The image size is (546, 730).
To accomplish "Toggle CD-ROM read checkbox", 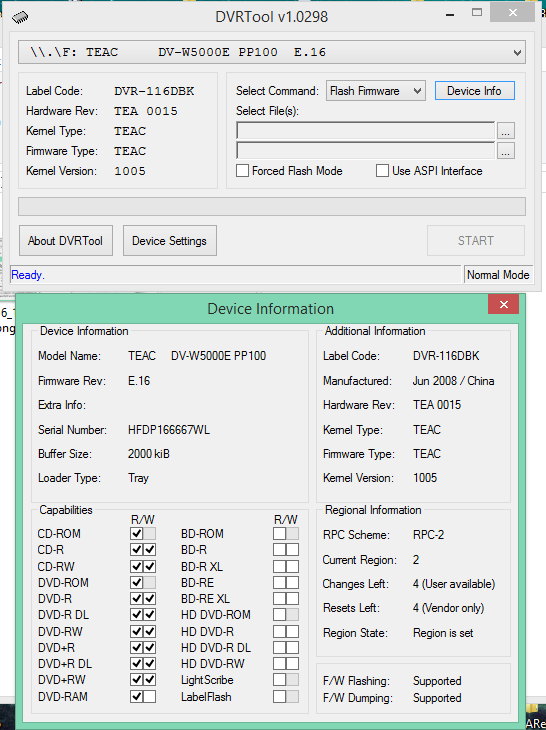I will (x=136, y=534).
